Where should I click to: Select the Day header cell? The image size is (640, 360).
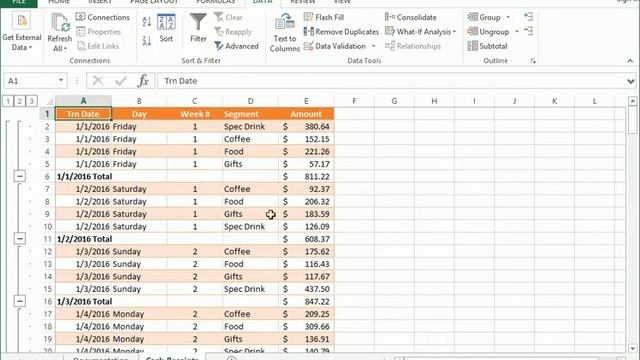point(139,114)
